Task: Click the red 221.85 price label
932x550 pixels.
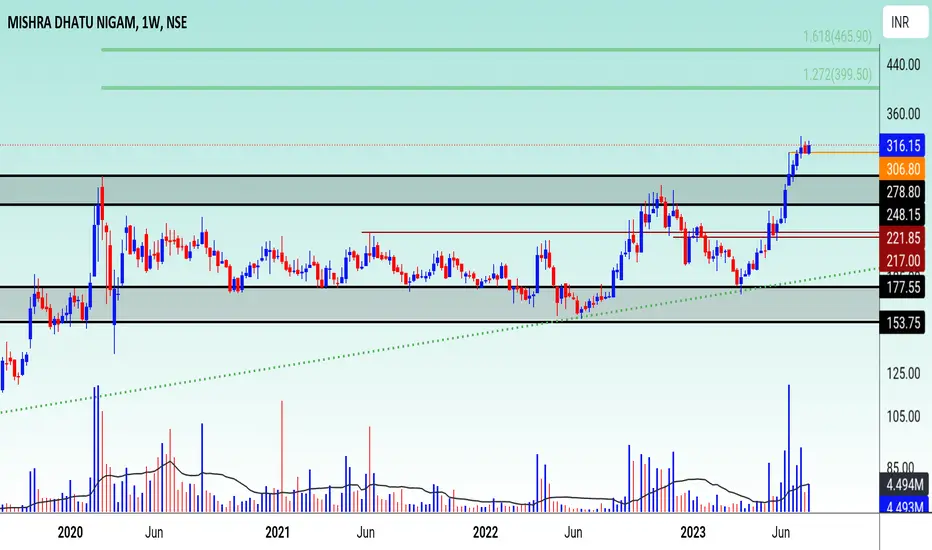Action: point(902,238)
